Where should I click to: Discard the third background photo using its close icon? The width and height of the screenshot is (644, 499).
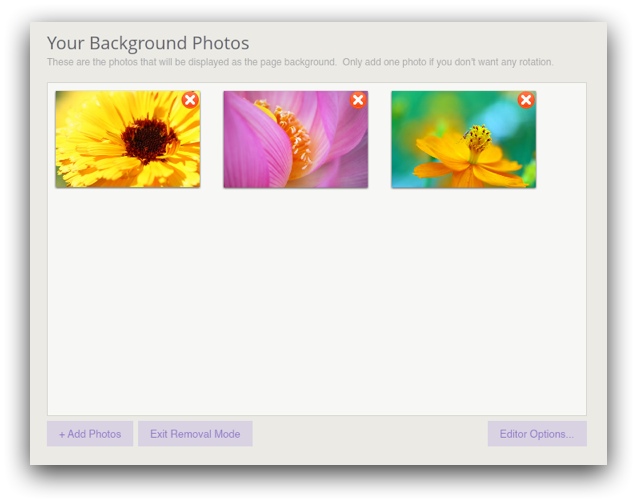(x=526, y=100)
